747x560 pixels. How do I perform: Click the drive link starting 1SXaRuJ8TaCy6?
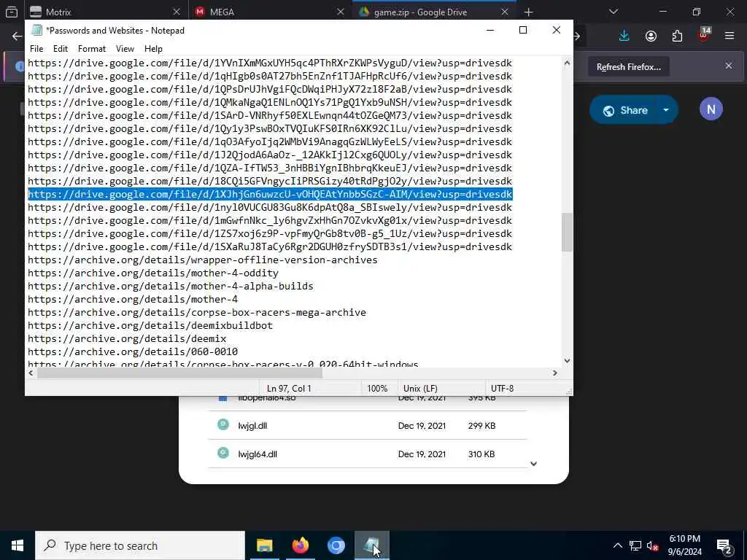click(x=270, y=246)
